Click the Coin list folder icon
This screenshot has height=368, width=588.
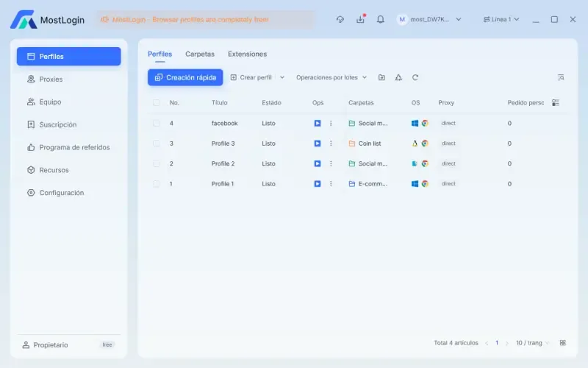click(352, 144)
